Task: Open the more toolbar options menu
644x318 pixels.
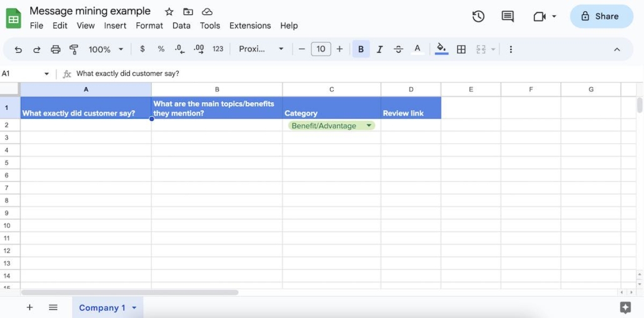Action: click(x=511, y=49)
